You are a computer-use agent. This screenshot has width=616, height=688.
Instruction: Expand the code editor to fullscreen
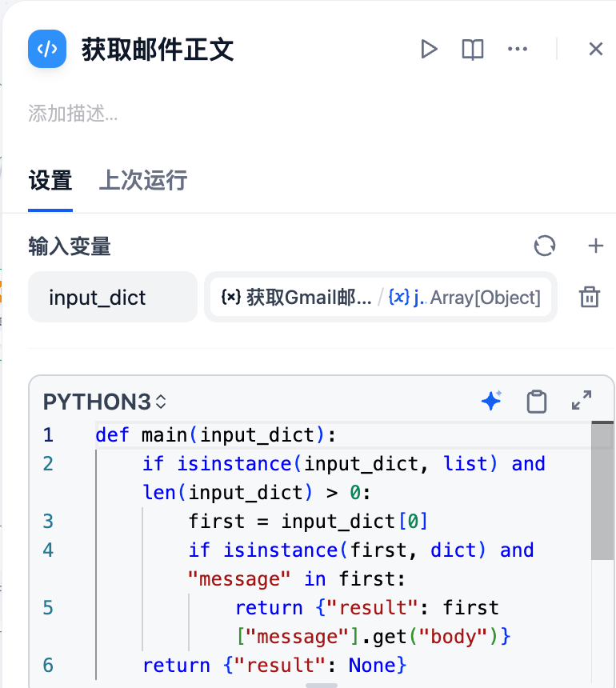[x=582, y=401]
